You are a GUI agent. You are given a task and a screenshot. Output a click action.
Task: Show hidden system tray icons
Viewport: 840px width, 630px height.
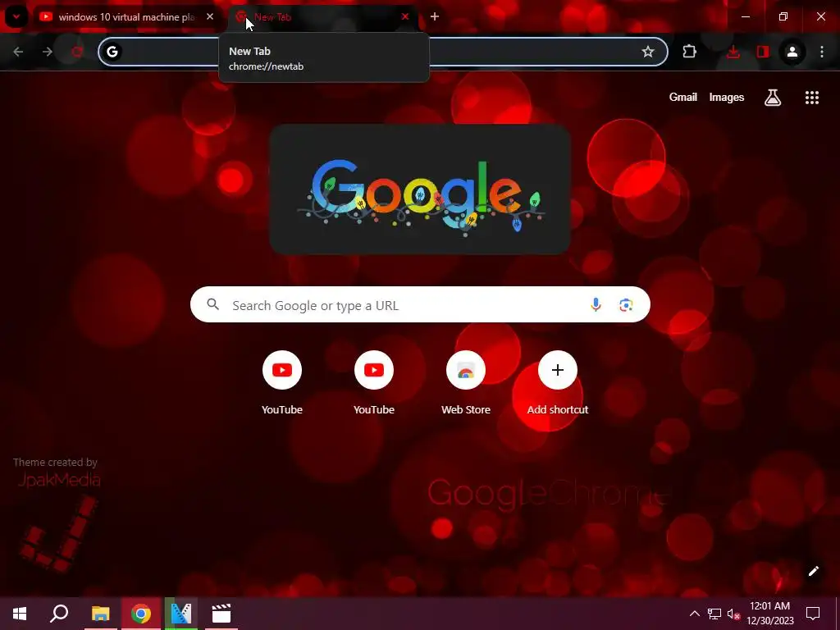(694, 614)
